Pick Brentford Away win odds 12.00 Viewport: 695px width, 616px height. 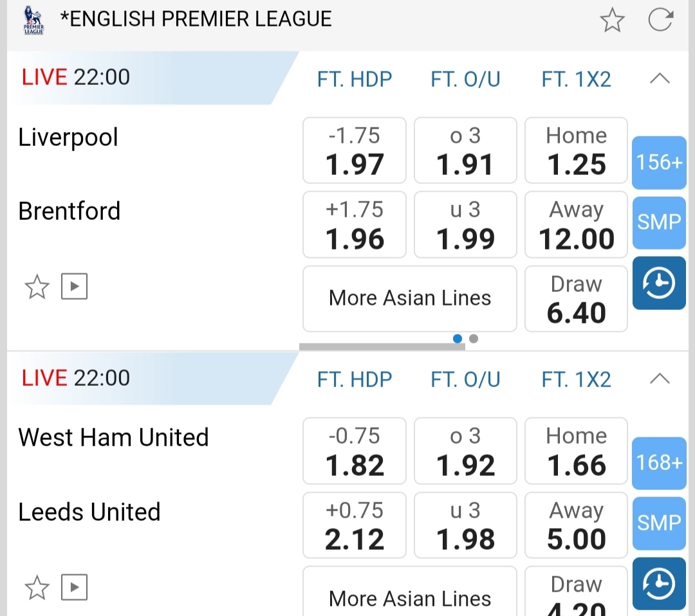[x=576, y=225]
